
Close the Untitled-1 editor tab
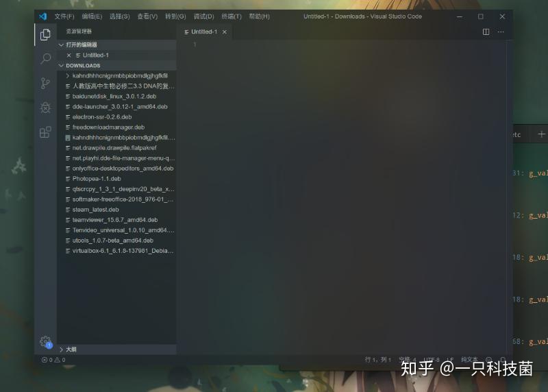(225, 32)
